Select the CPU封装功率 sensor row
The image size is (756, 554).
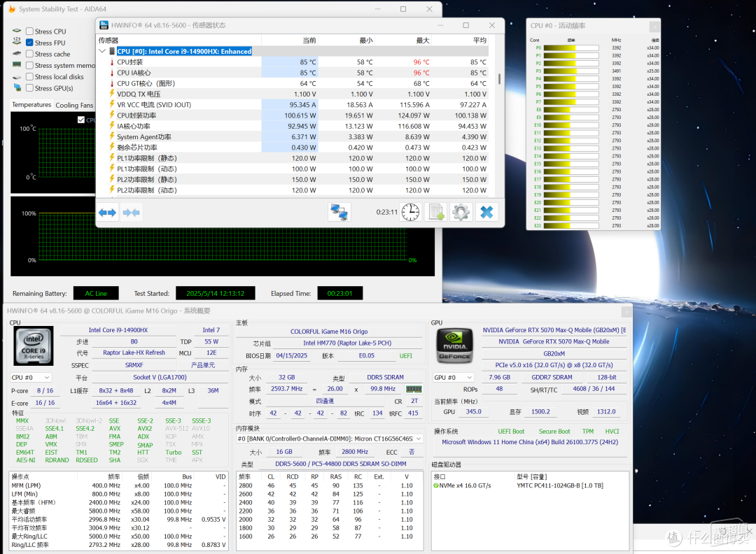293,115
